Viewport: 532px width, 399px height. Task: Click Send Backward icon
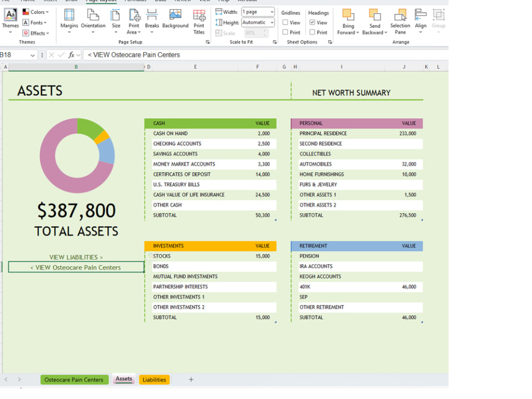[375, 15]
